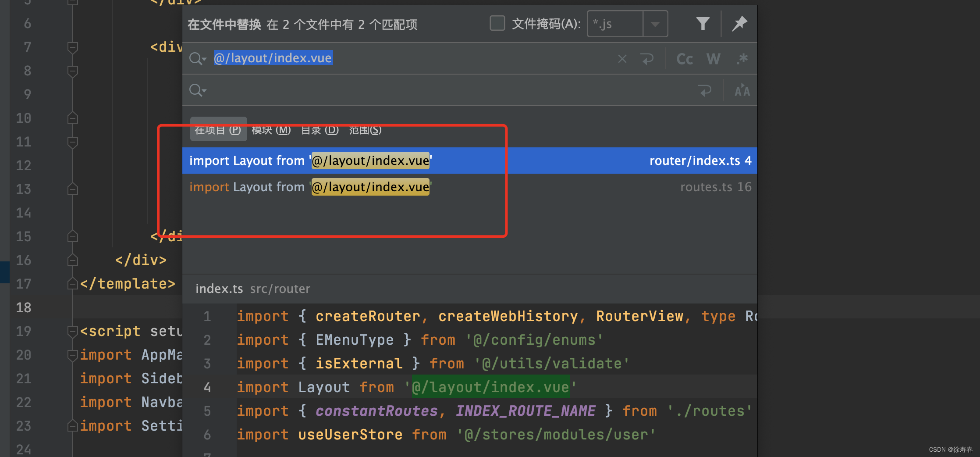980x457 pixels.
Task: Click preview line 6 useUserStore import
Action: coord(446,435)
